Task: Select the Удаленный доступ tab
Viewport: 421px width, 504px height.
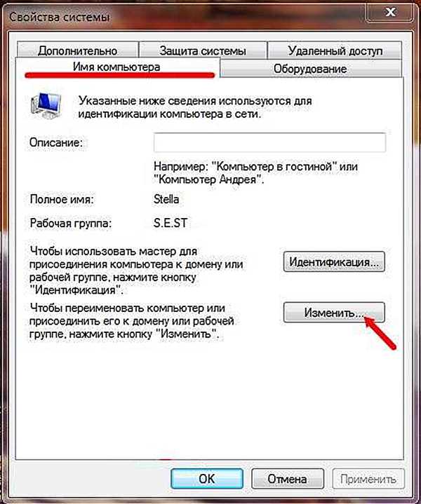Action: tap(335, 50)
